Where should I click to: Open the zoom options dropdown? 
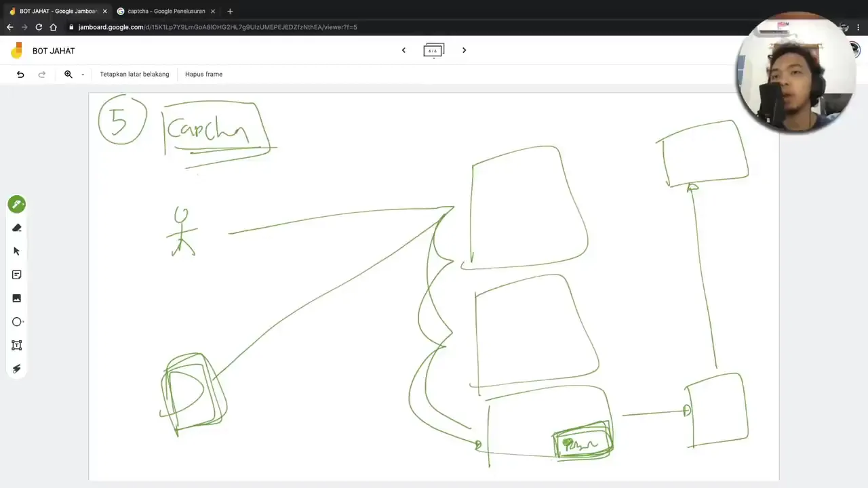pyautogui.click(x=82, y=74)
